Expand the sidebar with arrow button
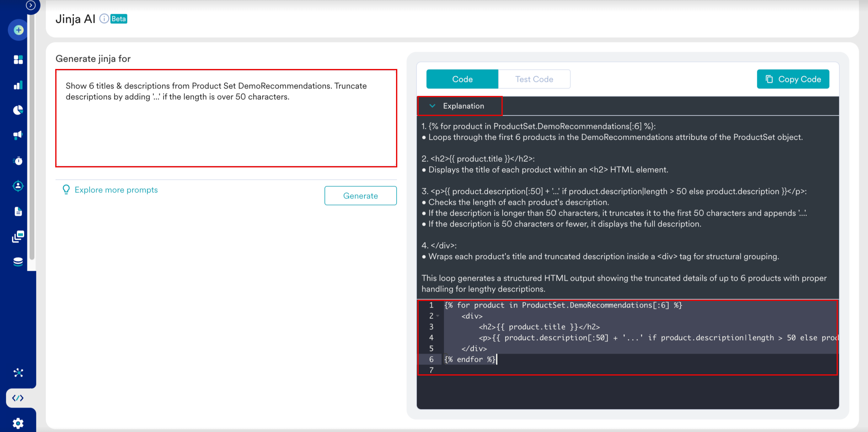This screenshot has height=432, width=868. (x=31, y=5)
